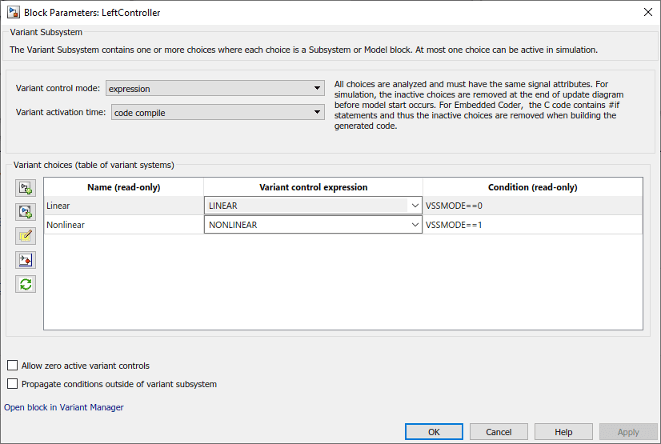Open the Variant control mode dropdown
This screenshot has height=444, width=661.
215,88
